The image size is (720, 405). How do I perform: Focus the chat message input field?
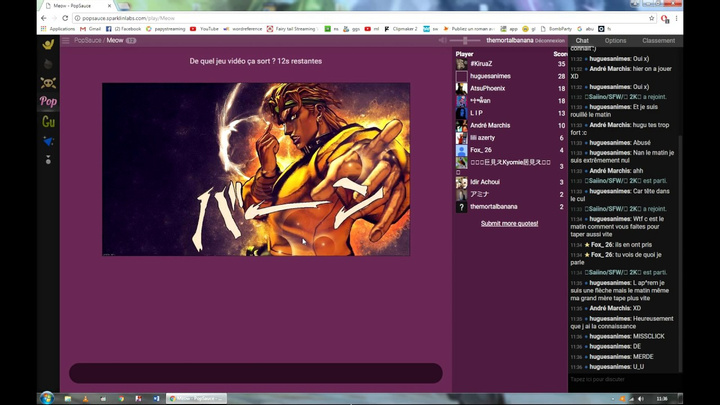click(624, 379)
